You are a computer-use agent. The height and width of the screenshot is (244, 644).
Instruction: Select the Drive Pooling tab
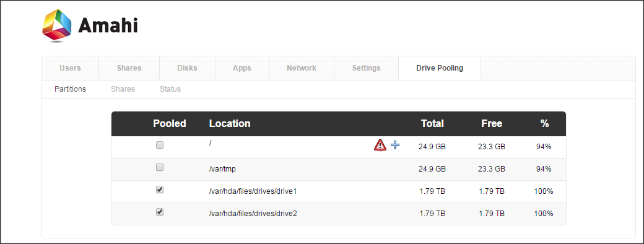point(440,68)
